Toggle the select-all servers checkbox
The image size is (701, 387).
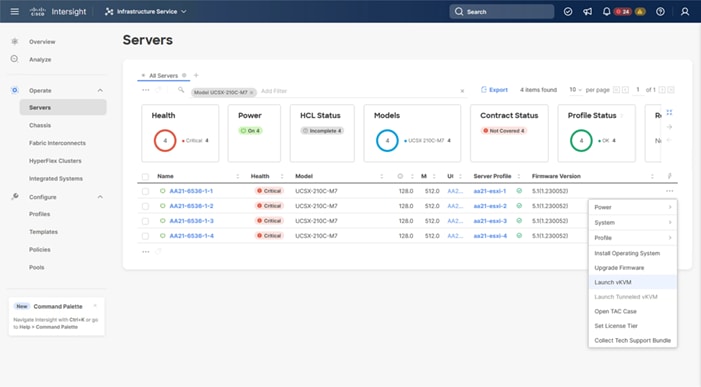(145, 177)
